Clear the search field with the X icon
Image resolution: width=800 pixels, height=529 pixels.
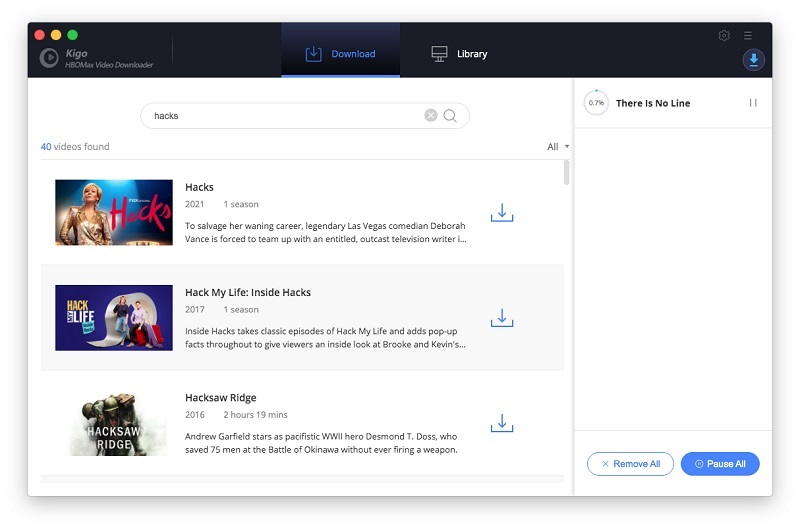coord(431,115)
